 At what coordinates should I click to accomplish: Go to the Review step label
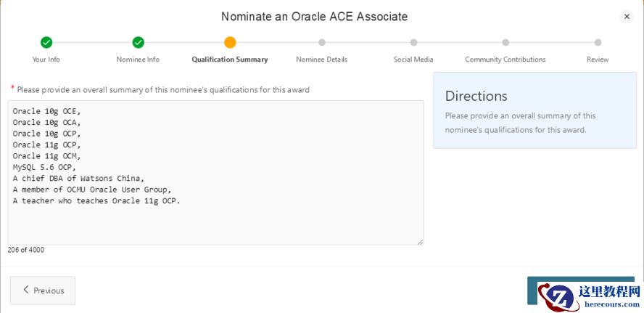coord(598,60)
